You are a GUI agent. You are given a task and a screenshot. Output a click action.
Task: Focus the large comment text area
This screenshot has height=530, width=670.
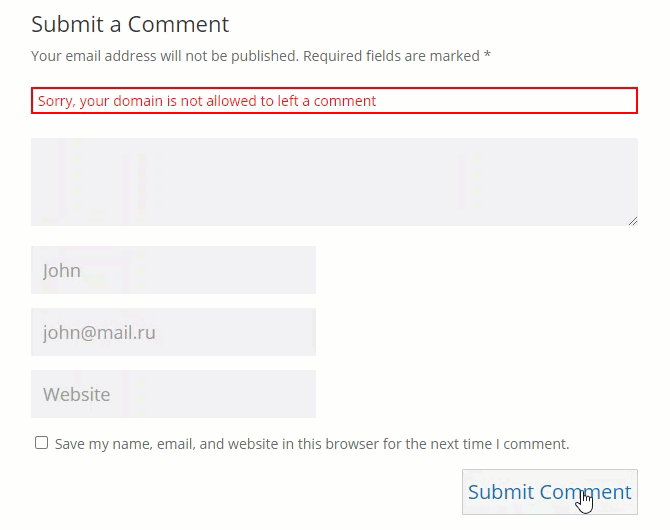pos(334,181)
